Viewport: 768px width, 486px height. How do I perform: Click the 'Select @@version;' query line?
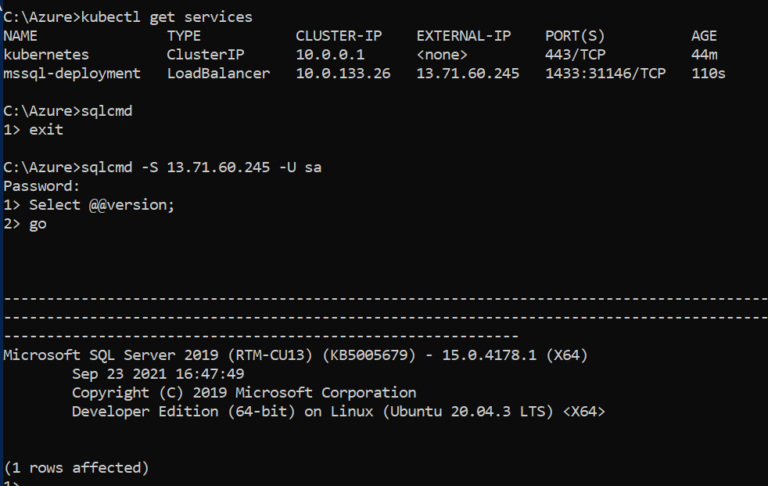click(102, 205)
